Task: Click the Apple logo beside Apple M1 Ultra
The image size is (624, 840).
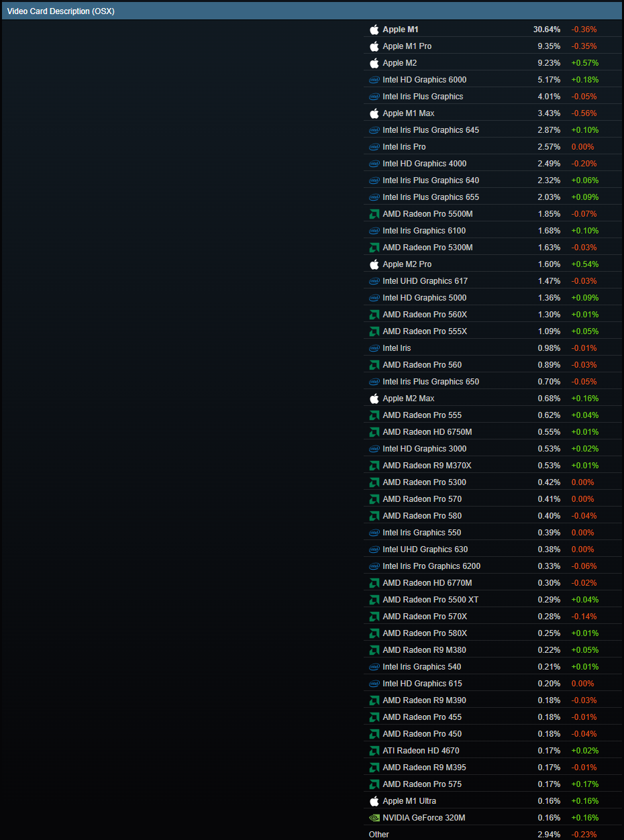Action: [x=374, y=801]
